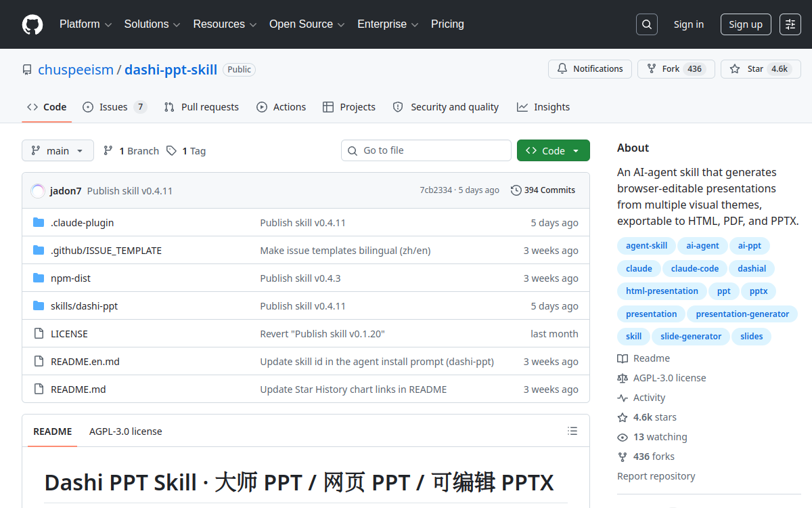
Task: Click the README.md file icon
Action: click(x=39, y=389)
